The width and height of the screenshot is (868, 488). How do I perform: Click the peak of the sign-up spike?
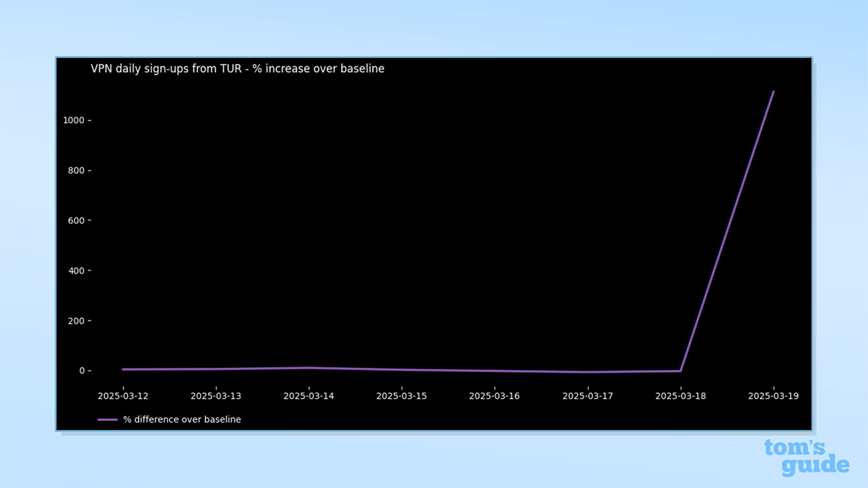(773, 91)
